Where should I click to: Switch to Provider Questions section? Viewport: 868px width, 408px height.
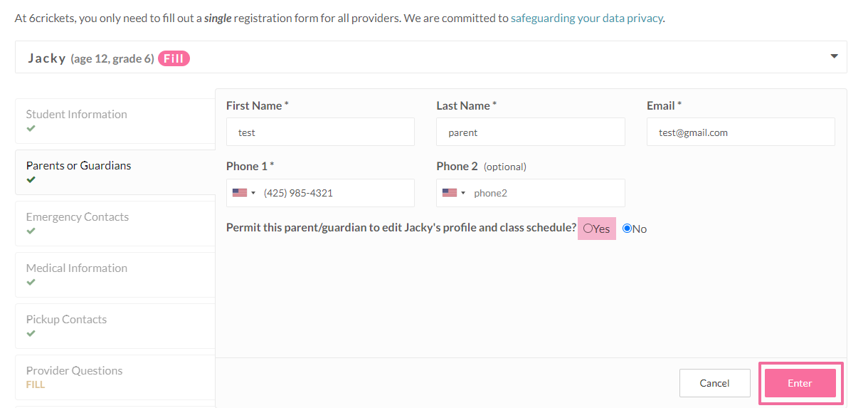tap(74, 371)
